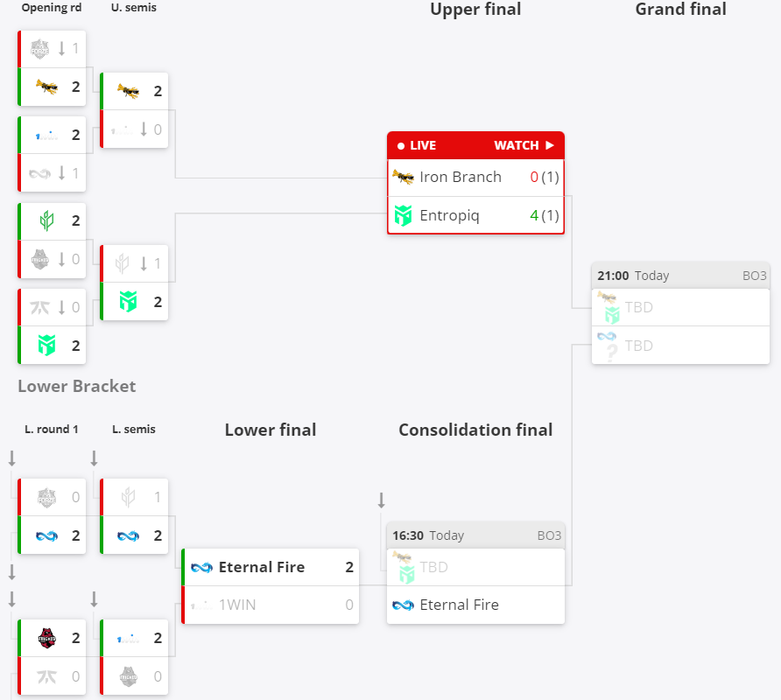Select 1WIN in the Lower final match
This screenshot has width=781, height=700.
click(237, 605)
